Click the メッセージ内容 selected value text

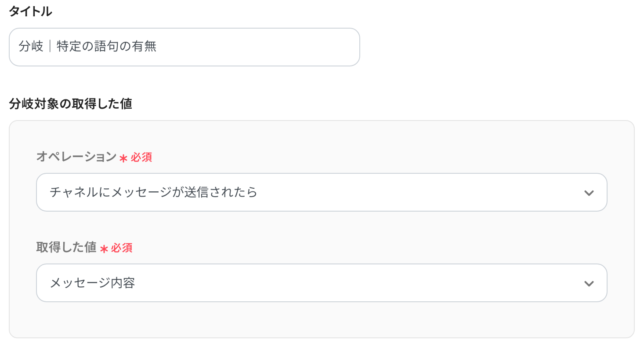tap(92, 283)
